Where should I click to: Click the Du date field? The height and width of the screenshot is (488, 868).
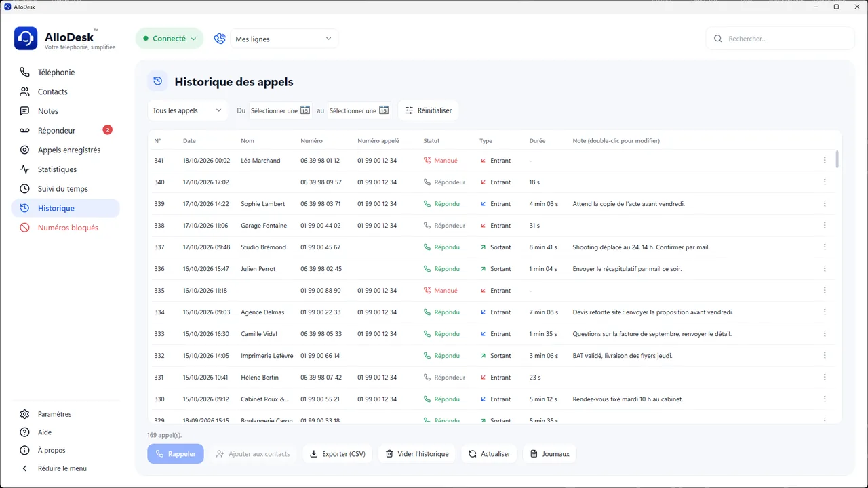[280, 110]
